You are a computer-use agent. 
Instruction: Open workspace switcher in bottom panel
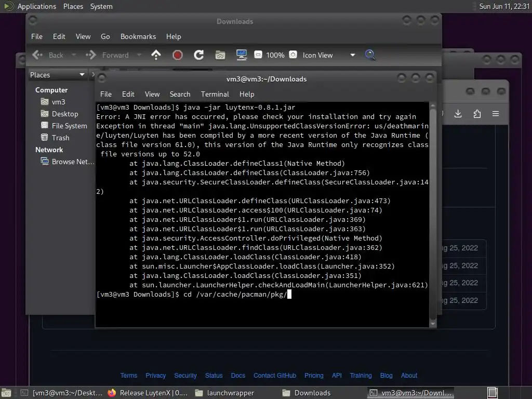493,393
